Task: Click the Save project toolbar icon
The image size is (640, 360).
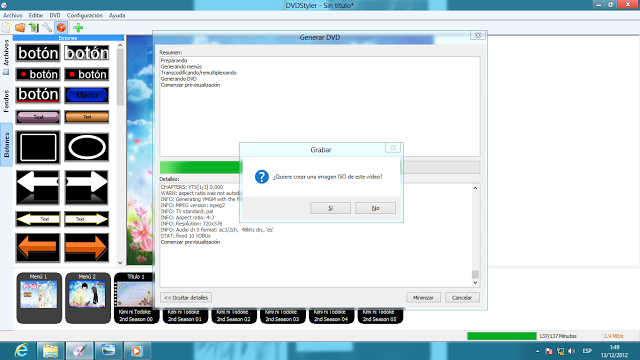Action: (x=33, y=27)
